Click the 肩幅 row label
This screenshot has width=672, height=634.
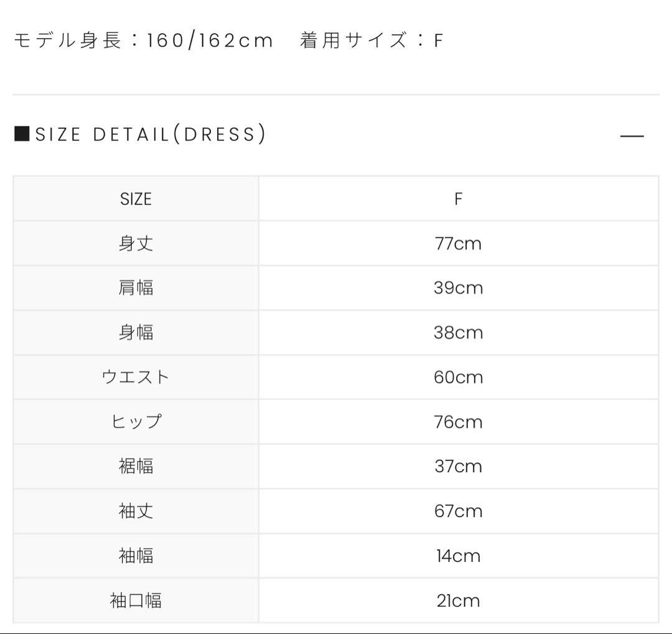tap(136, 288)
